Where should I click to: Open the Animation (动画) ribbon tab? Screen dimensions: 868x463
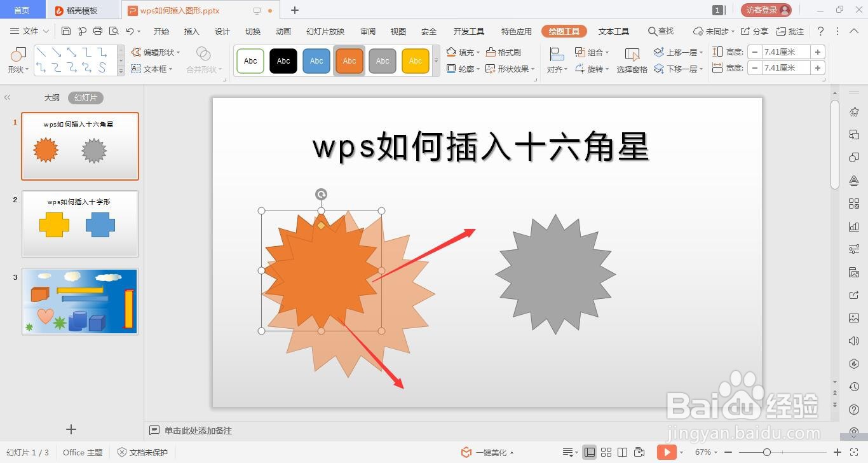pyautogui.click(x=283, y=31)
